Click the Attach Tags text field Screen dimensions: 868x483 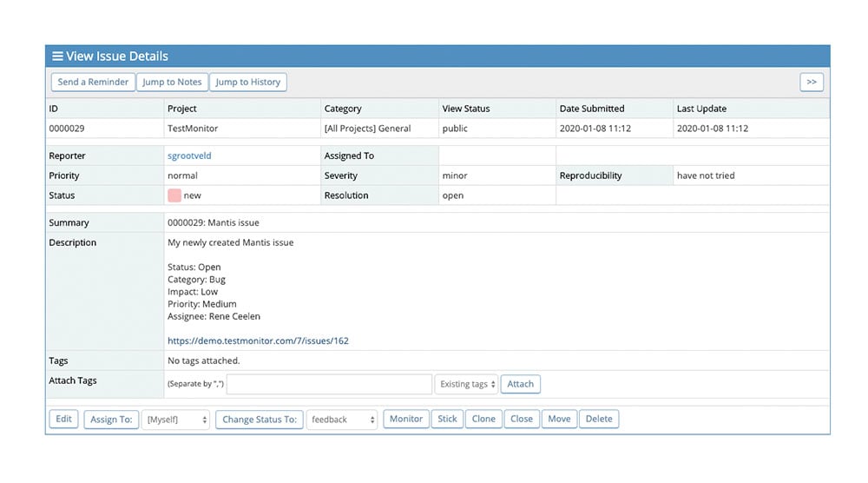(329, 384)
